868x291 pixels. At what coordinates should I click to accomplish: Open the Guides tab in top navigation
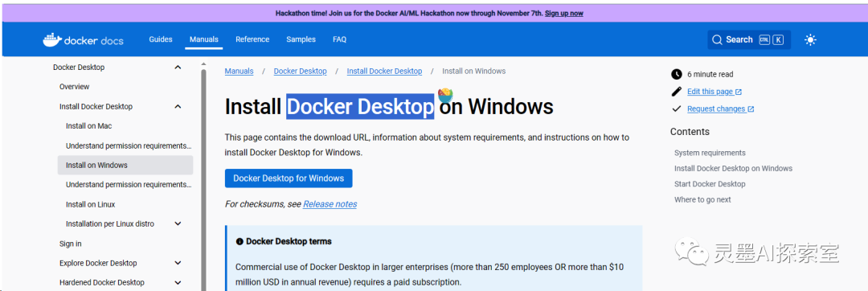coord(161,39)
